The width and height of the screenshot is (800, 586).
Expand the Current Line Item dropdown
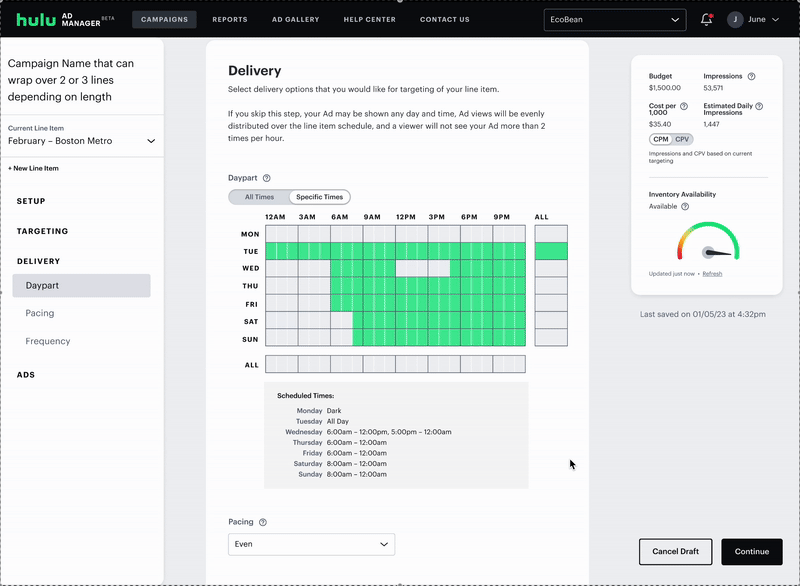82,141
